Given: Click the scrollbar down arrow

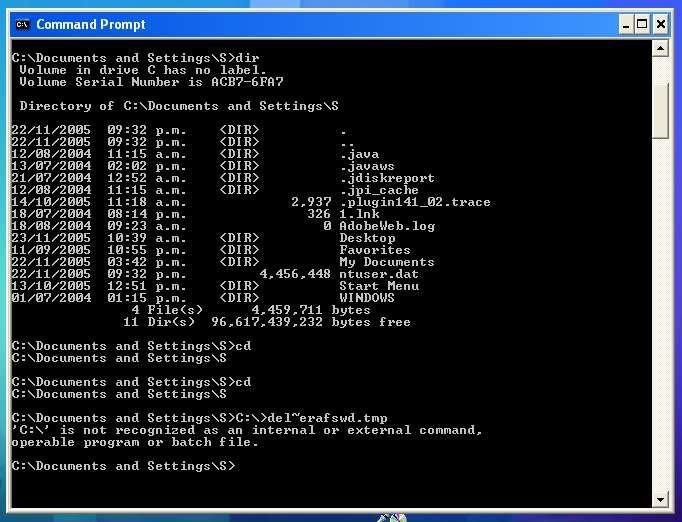Looking at the screenshot, I should pyautogui.click(x=660, y=499).
